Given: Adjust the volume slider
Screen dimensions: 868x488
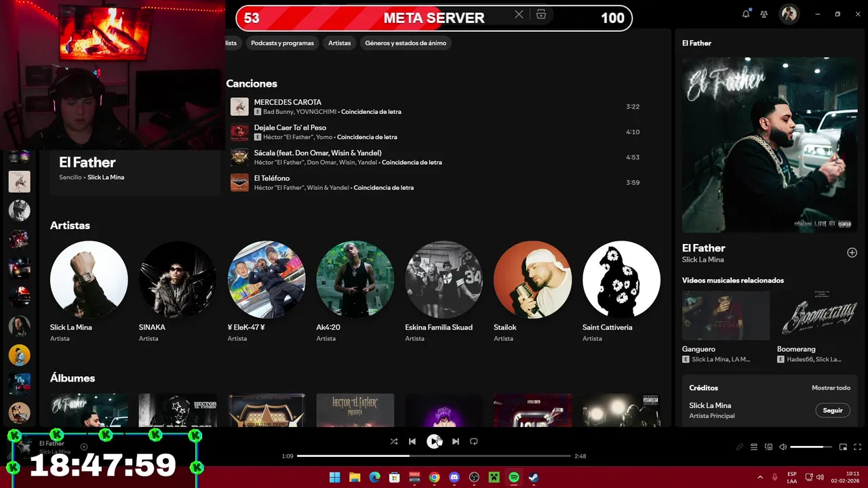Looking at the screenshot, I should pyautogui.click(x=811, y=447).
